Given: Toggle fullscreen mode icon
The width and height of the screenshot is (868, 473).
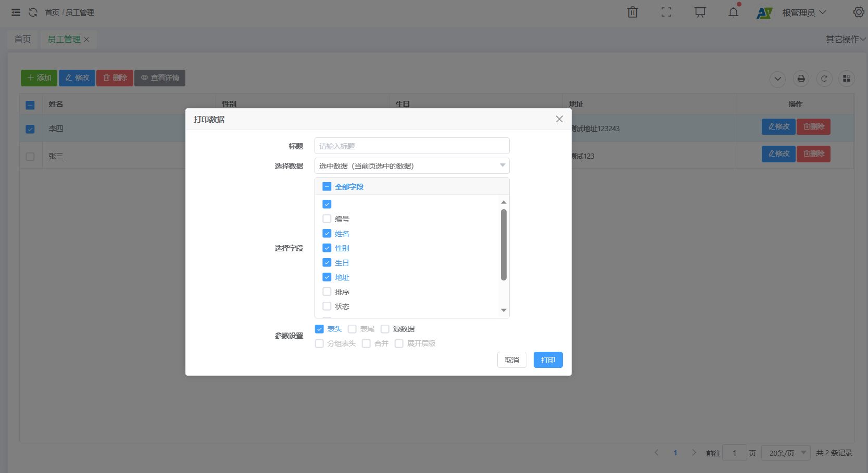Looking at the screenshot, I should (666, 12).
